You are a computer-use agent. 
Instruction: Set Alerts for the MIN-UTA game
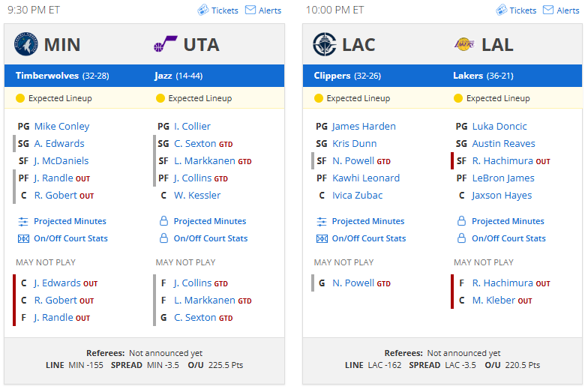pos(262,10)
